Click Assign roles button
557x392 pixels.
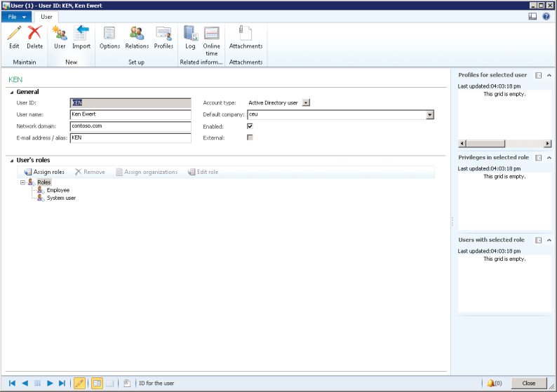[44, 172]
